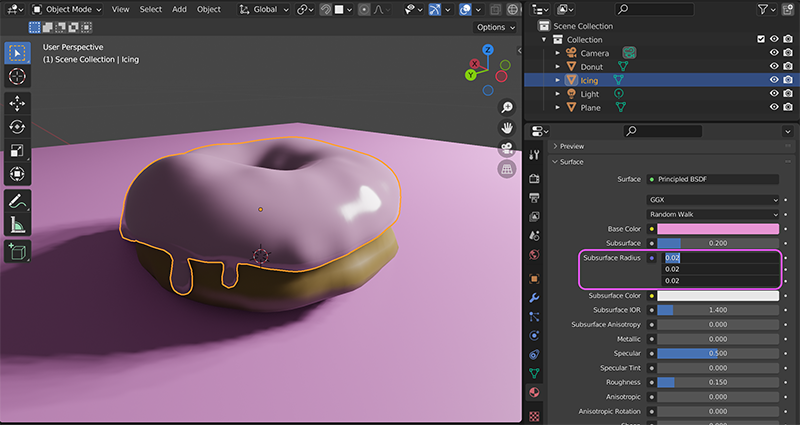800x425 pixels.
Task: Pick the Transform tool
Action: [x=17, y=173]
